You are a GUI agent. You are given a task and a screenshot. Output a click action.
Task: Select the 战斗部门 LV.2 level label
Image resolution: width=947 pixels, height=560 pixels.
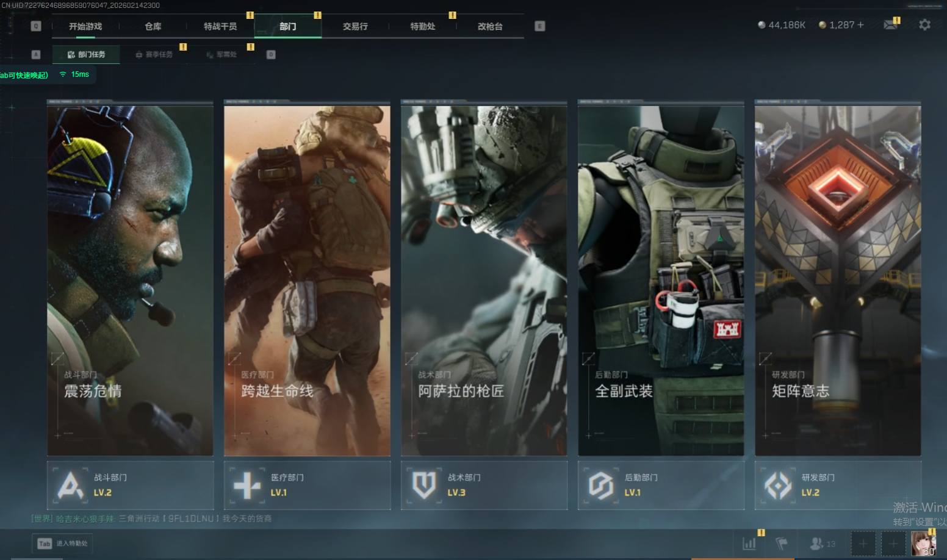pyautogui.click(x=103, y=493)
